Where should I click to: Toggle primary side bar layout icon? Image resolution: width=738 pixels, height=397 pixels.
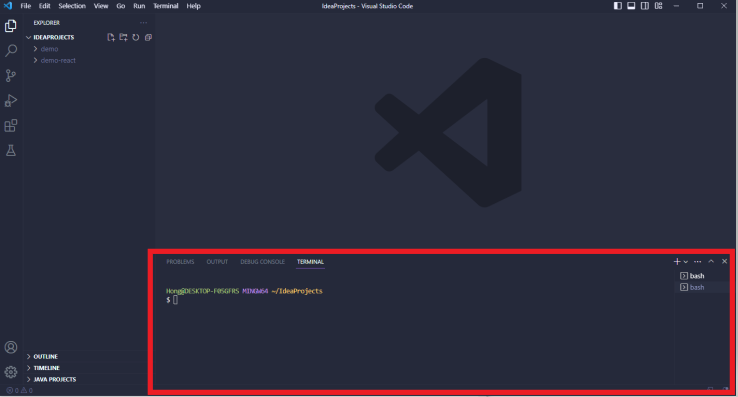pos(618,6)
